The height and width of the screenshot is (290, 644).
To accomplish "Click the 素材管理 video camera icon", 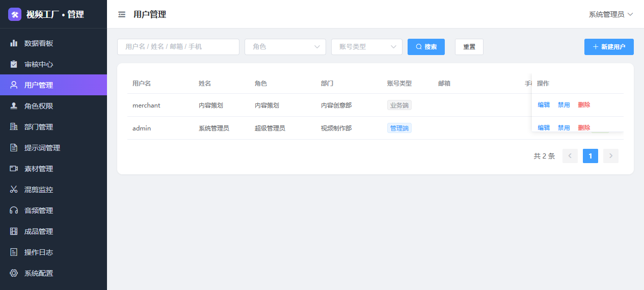I will pos(14,169).
